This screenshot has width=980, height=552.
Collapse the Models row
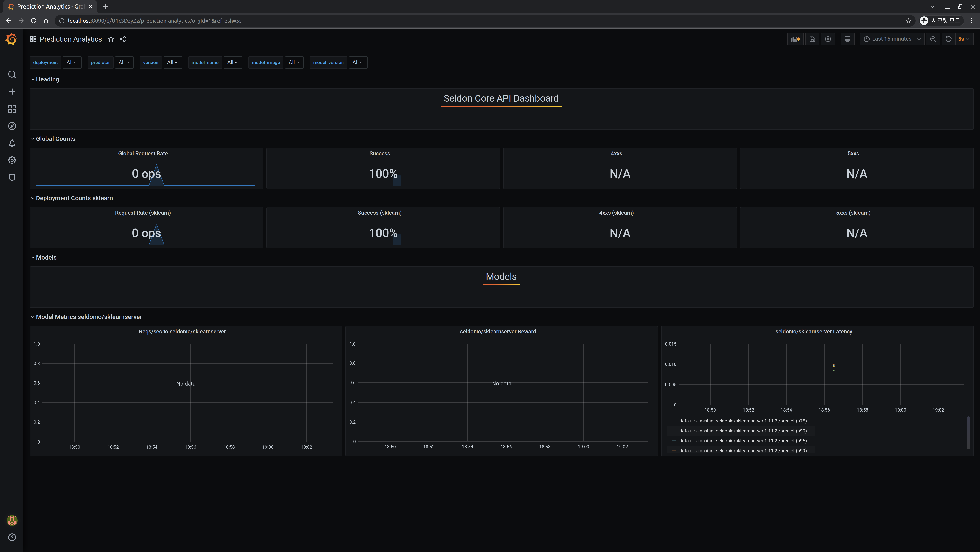coord(43,258)
